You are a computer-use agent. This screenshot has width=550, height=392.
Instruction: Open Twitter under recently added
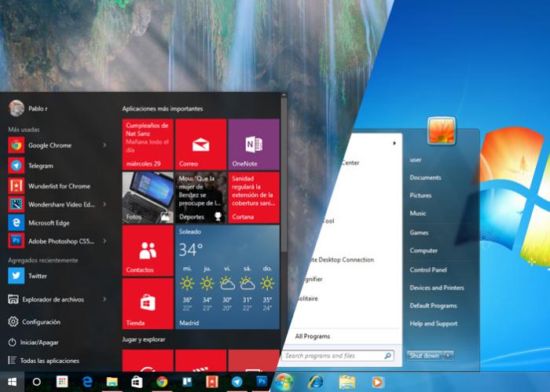(37, 276)
